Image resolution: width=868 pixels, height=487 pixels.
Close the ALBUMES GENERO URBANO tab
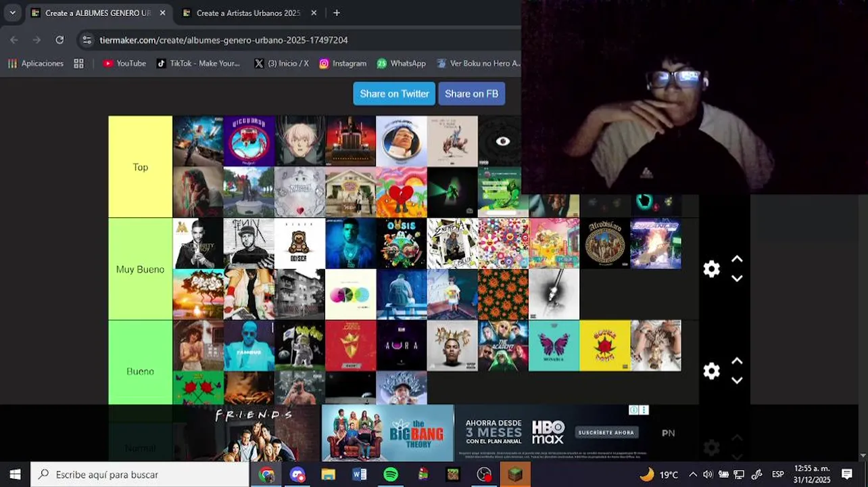pyautogui.click(x=162, y=13)
